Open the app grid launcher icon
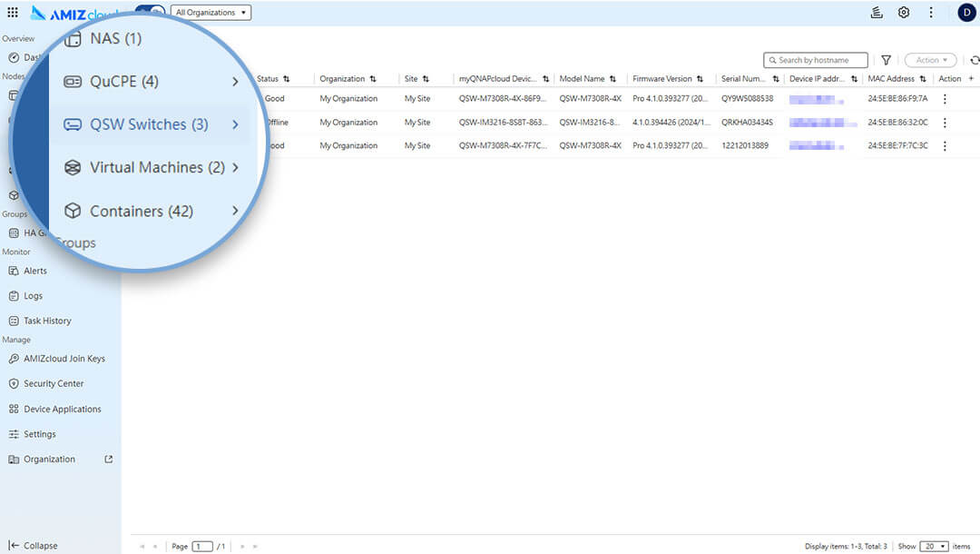 [13, 13]
